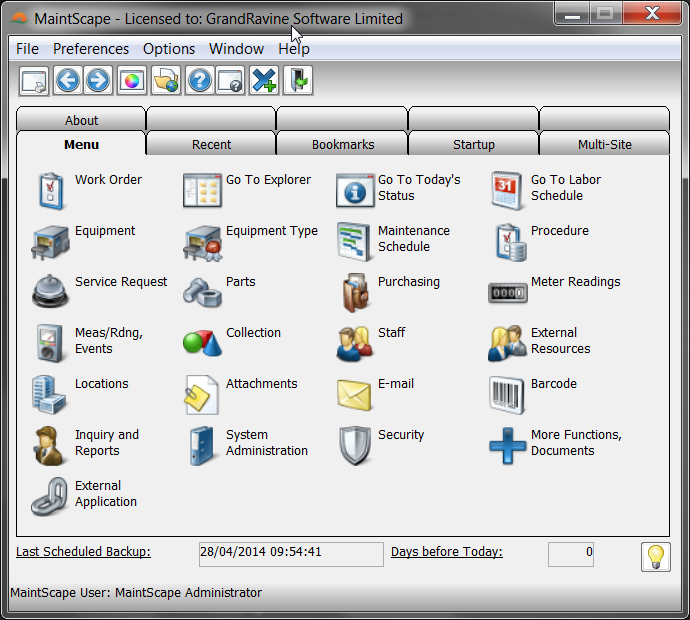The height and width of the screenshot is (620, 690).
Task: Open the Meter Readings counter icon
Action: tap(507, 293)
